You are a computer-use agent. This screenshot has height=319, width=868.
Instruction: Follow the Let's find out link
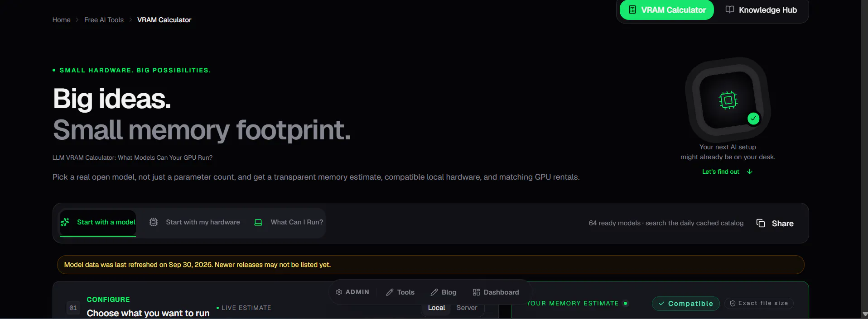pos(727,171)
